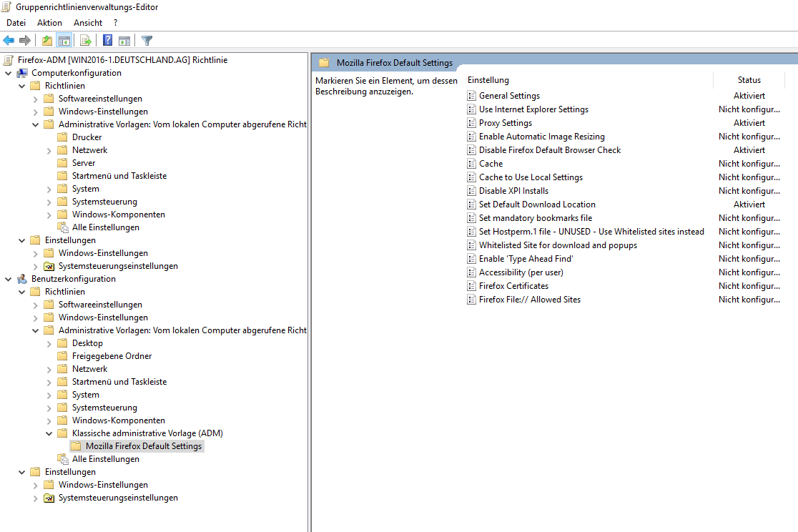Image resolution: width=798 pixels, height=532 pixels.
Task: Click the Systemsteuerungseinstellungen icon under Computerkonfiguration
Action: [x=49, y=266]
